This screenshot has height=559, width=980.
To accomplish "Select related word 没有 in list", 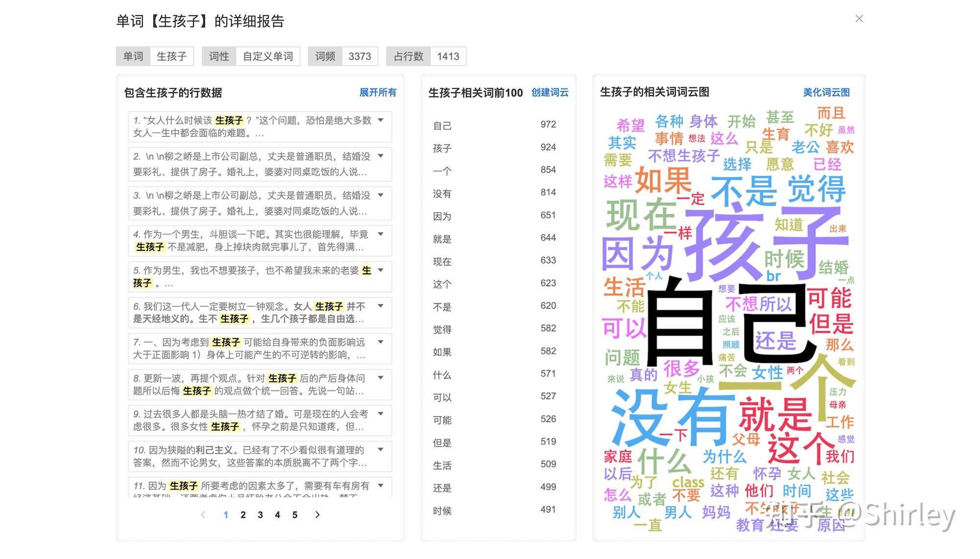I will point(442,194).
